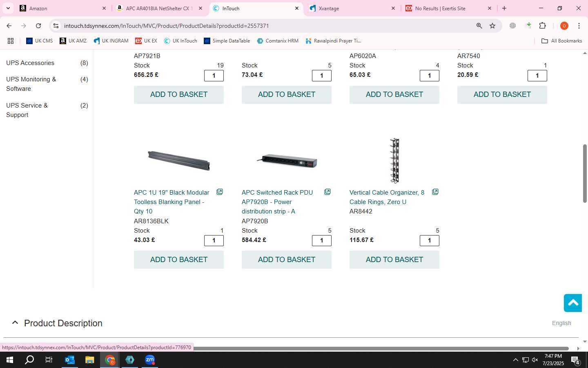This screenshot has width=588, height=368.
Task: Open a new browser tab
Action: click(504, 8)
